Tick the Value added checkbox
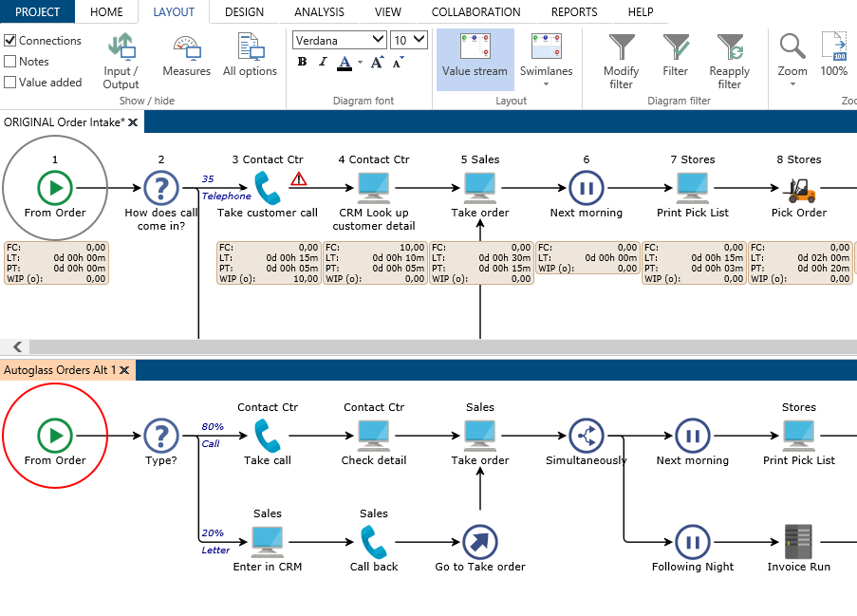Screen dimensions: 857x616 10,83
